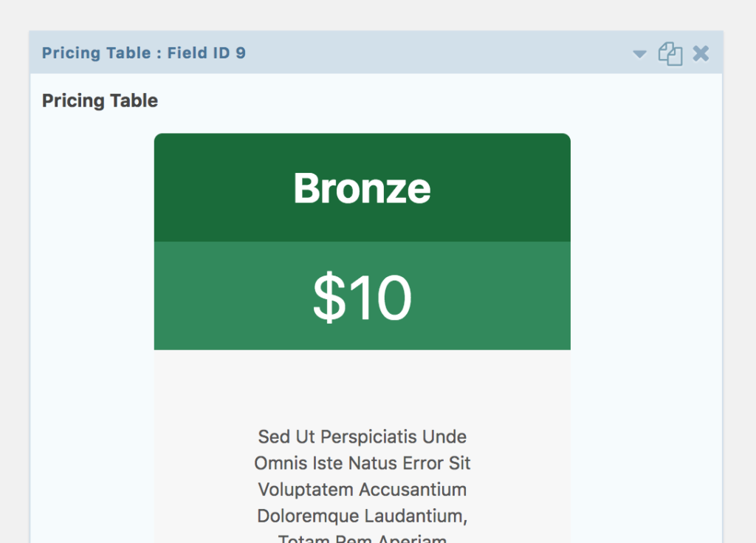Click the "Voluptatem Accusantium" line

tap(362, 489)
